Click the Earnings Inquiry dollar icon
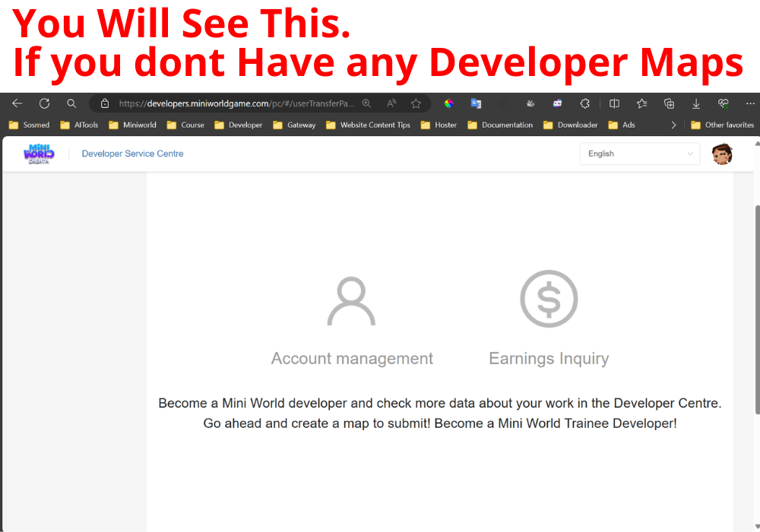This screenshot has width=760, height=532. [x=549, y=299]
